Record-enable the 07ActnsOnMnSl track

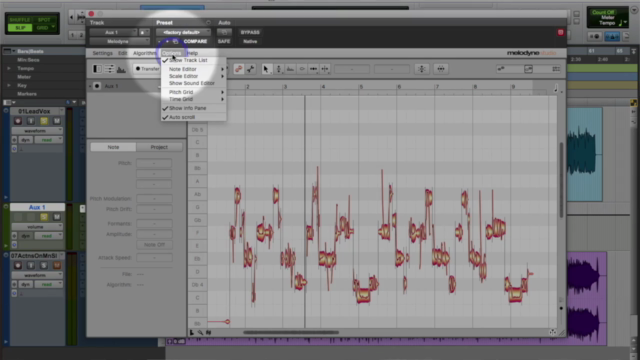[18, 265]
